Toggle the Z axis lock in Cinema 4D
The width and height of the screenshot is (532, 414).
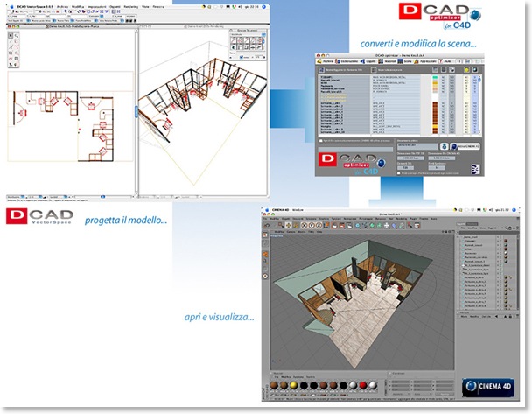tap(318, 225)
